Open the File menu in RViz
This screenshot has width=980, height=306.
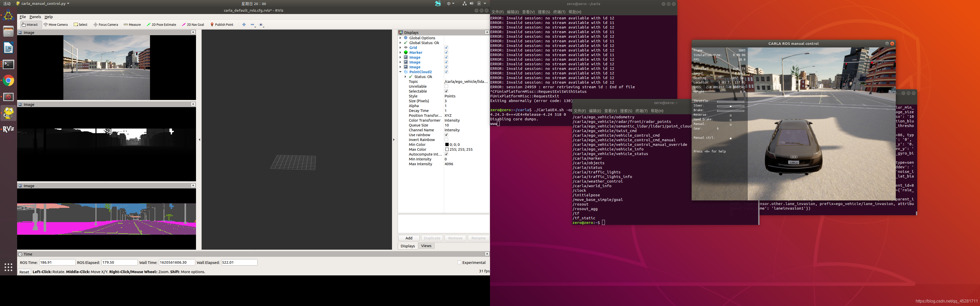click(23, 17)
